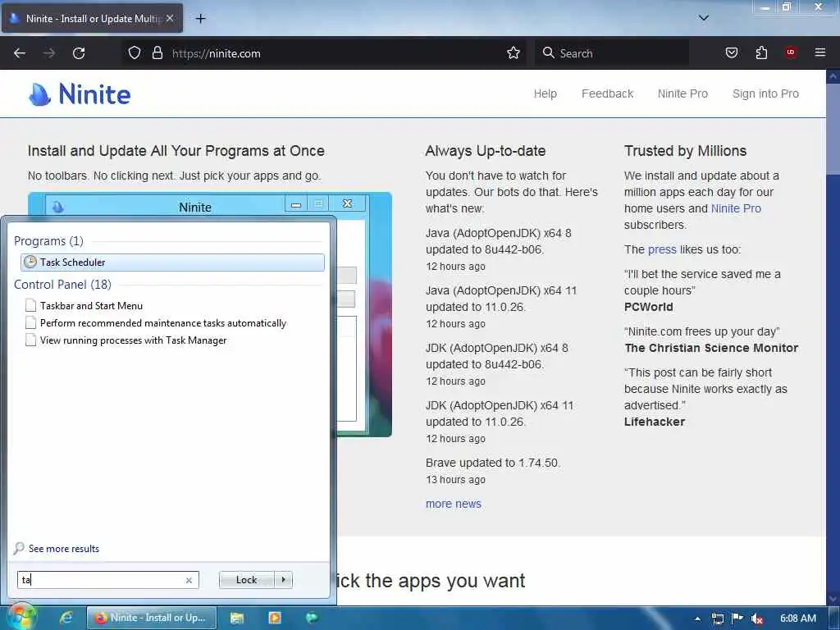
Task: Click the Lock button
Action: coord(246,580)
